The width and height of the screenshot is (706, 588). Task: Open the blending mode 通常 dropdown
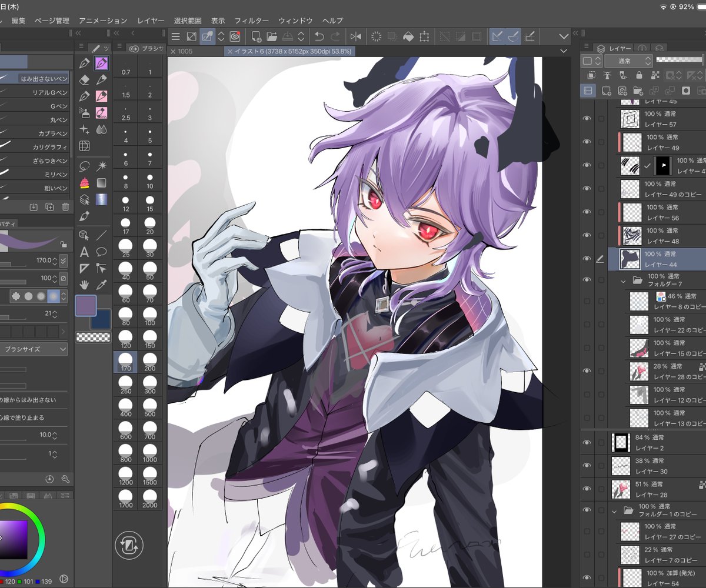pyautogui.click(x=628, y=61)
